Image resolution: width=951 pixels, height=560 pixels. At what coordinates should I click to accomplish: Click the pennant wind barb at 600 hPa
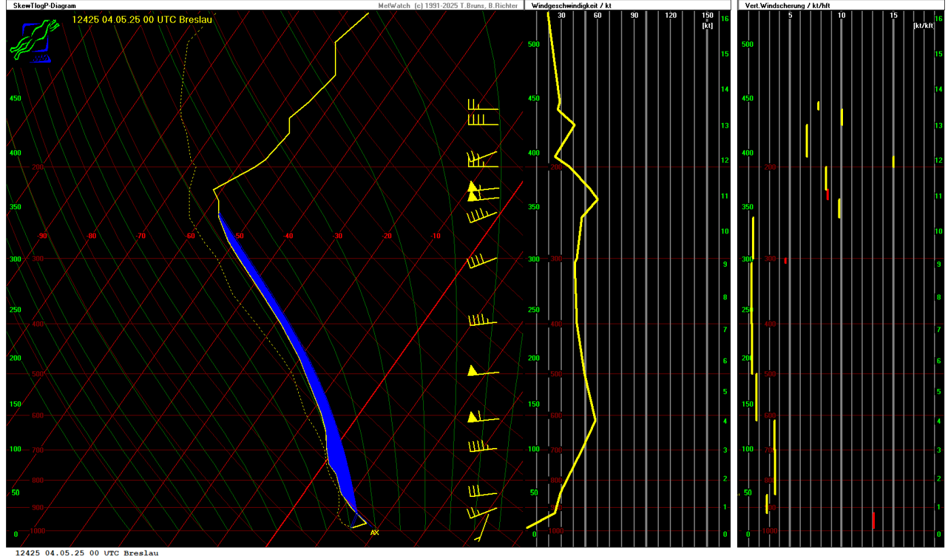(x=483, y=417)
